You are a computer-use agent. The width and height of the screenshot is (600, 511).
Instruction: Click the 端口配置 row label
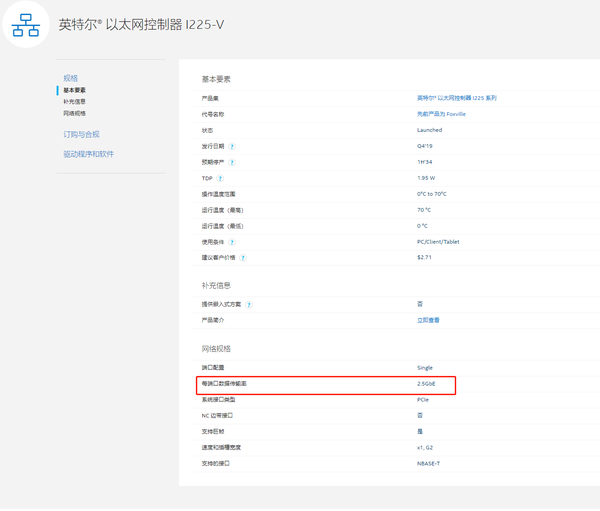coord(213,368)
